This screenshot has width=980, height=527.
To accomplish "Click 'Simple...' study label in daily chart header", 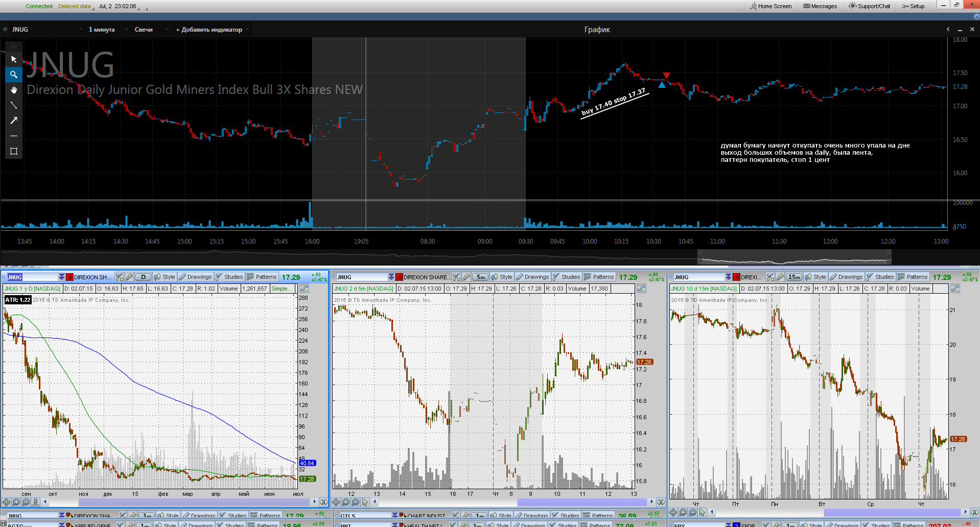I will pos(282,289).
